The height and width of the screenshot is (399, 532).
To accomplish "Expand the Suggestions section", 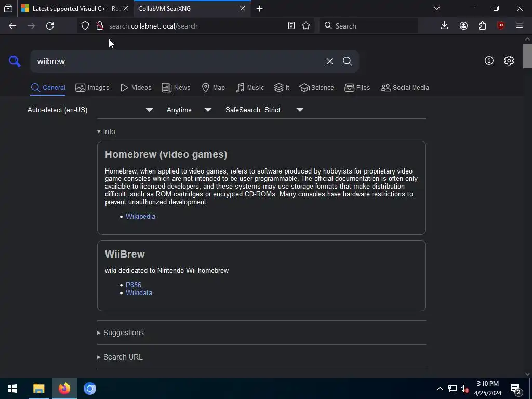I will [x=121, y=332].
